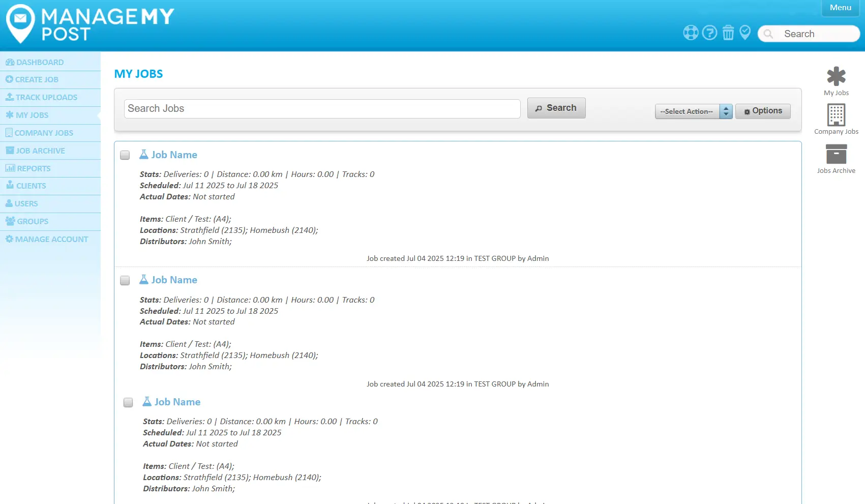This screenshot has height=504, width=865.
Task: Open My Jobs asterisk shortcut icon on right
Action: click(836, 76)
